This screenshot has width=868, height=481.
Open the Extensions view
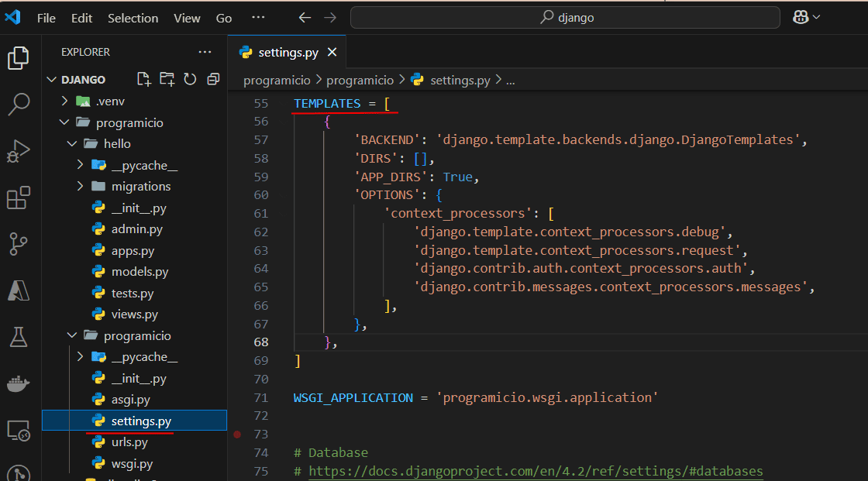[x=19, y=198]
